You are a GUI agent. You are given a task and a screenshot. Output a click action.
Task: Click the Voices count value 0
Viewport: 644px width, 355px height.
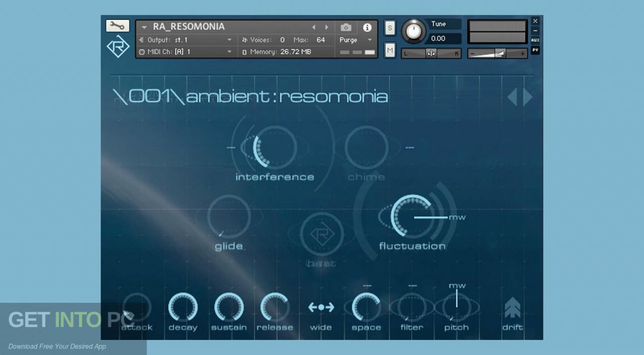coord(282,40)
